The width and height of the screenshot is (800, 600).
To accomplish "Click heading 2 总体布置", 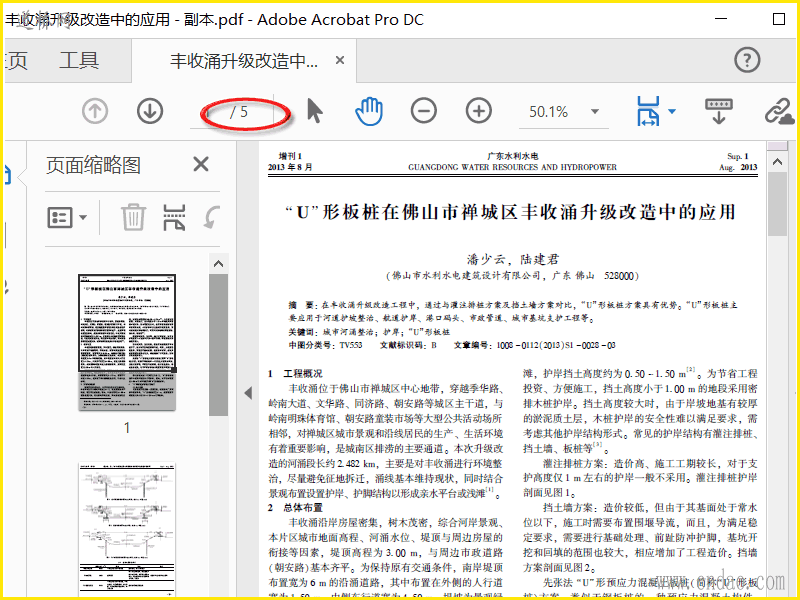I will (x=295, y=508).
